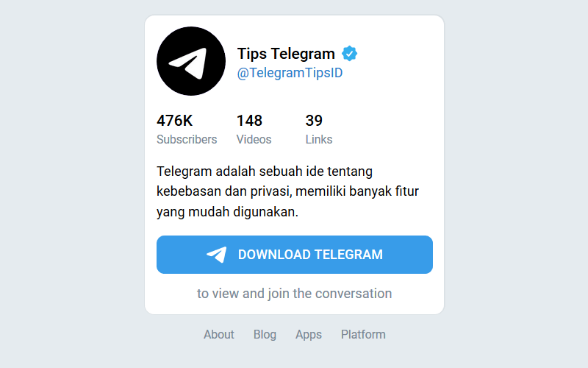Click the white paper plane inside avatar
Viewport: 588px width, 368px height.
[188, 63]
